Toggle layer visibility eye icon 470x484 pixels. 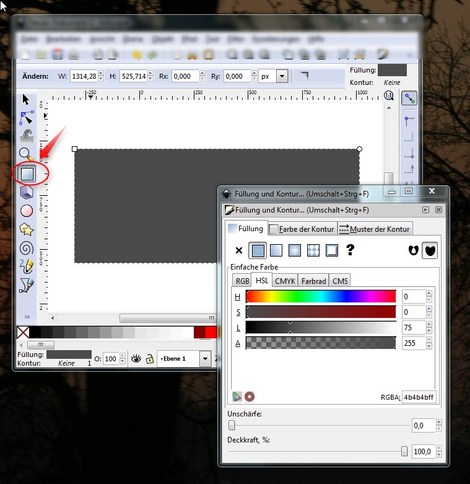tap(136, 359)
